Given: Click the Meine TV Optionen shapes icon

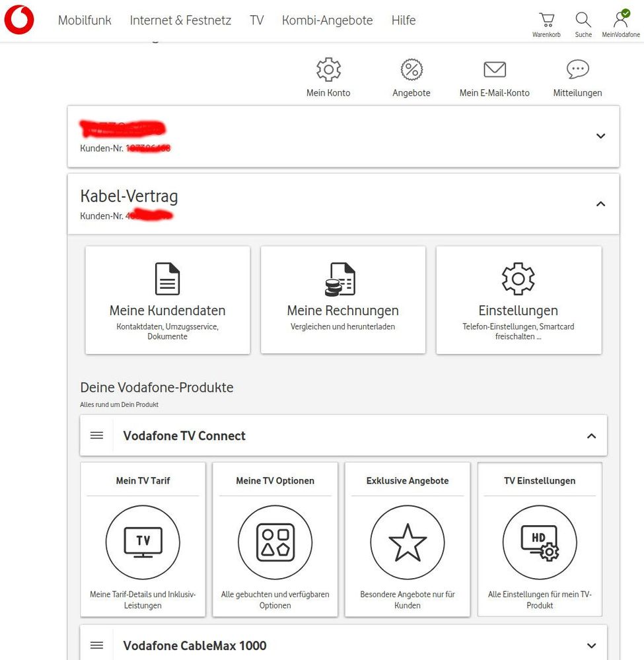Looking at the screenshot, I should 275,542.
